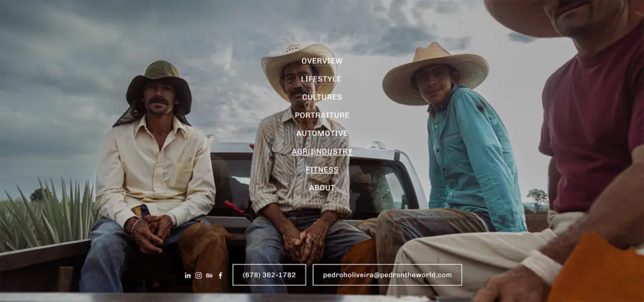Open the Facebook page icon
The width and height of the screenshot is (644, 302).
point(221,276)
